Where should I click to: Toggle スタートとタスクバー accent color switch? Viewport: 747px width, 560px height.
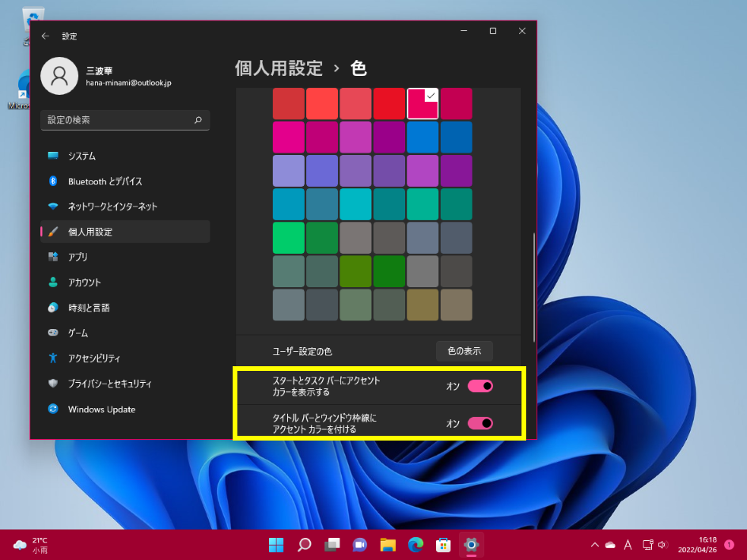pos(480,386)
